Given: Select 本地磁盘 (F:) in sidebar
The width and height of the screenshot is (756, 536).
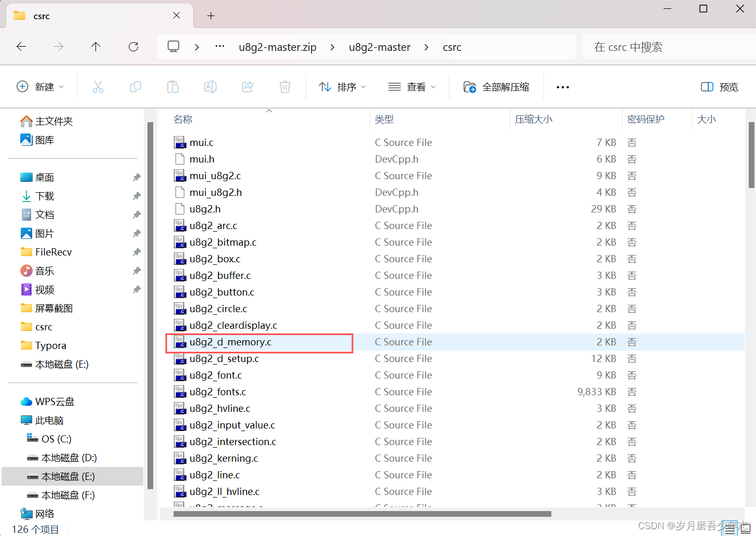Looking at the screenshot, I should 61,495.
